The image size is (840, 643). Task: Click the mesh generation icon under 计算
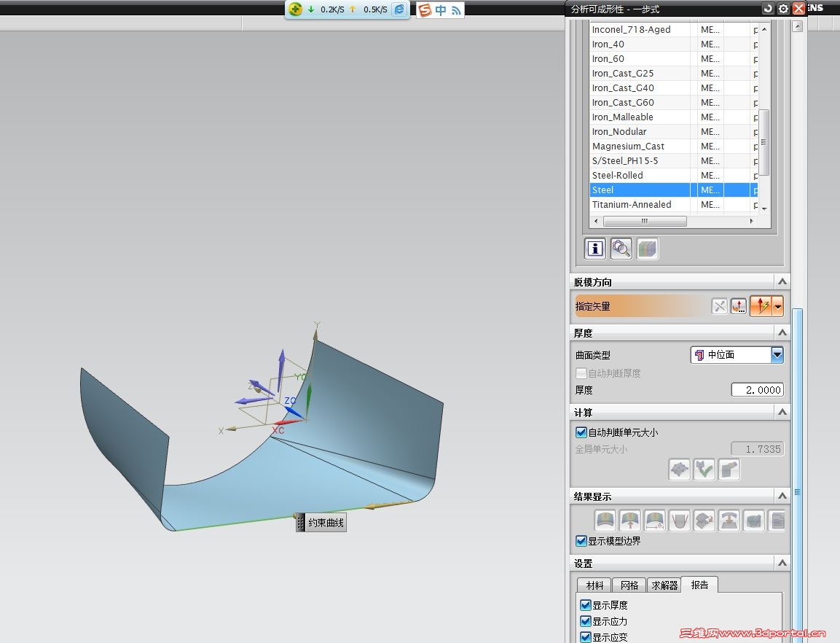pos(679,469)
